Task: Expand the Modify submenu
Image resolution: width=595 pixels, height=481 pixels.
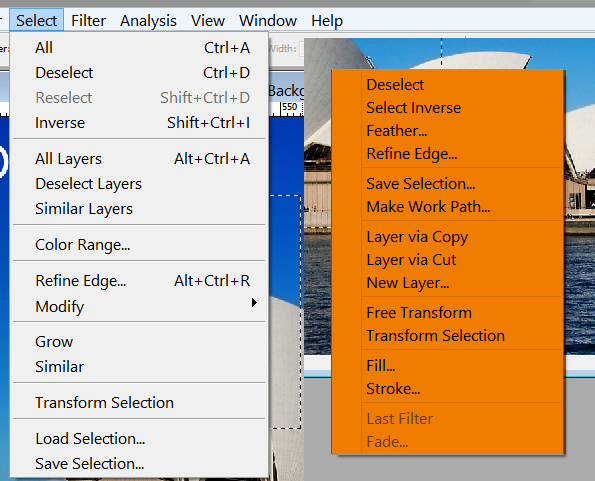Action: 139,306
